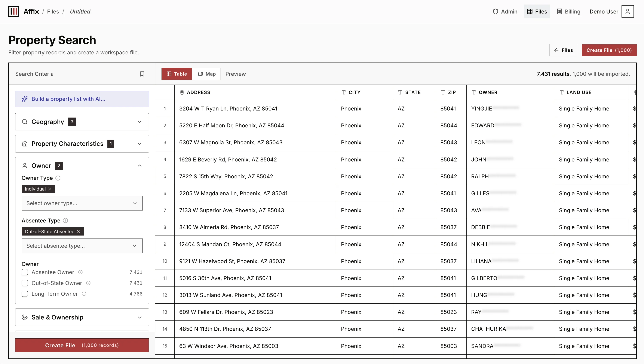
Task: Click the AI sparkle icon
Action: pyautogui.click(x=25, y=99)
